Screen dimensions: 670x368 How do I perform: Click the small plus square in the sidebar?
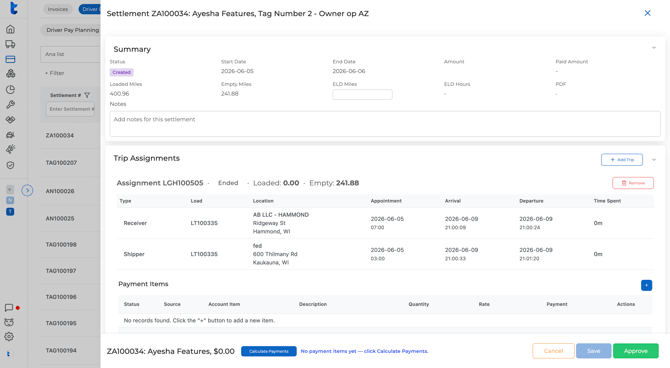[x=10, y=189]
